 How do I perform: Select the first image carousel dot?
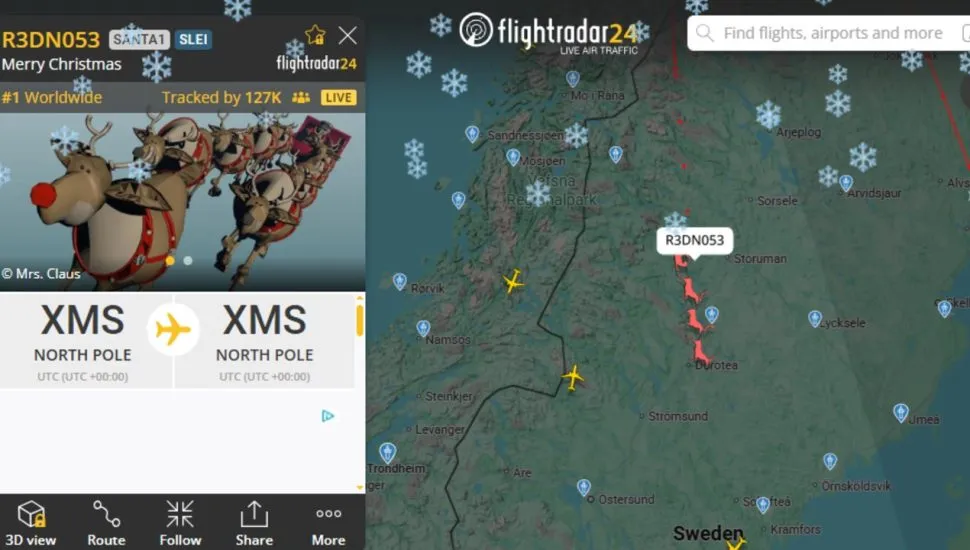pyautogui.click(x=170, y=261)
